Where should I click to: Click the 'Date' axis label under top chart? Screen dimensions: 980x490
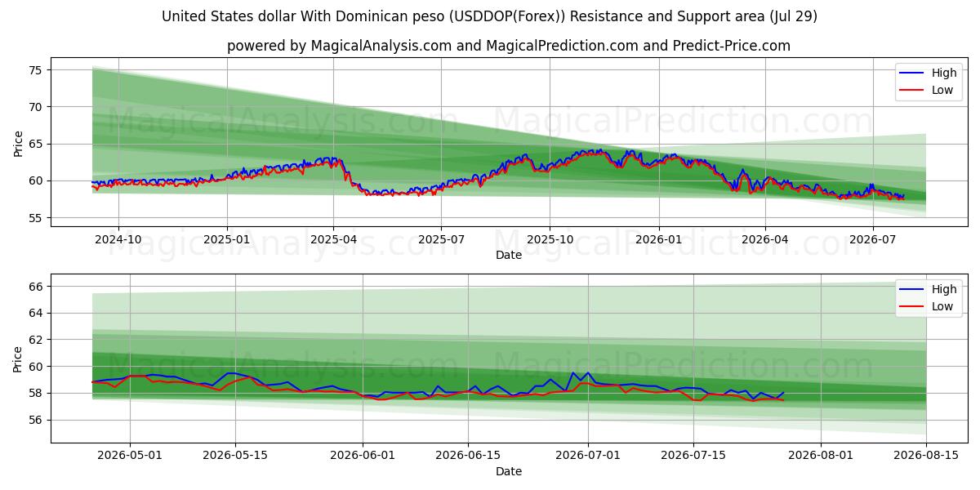(509, 256)
